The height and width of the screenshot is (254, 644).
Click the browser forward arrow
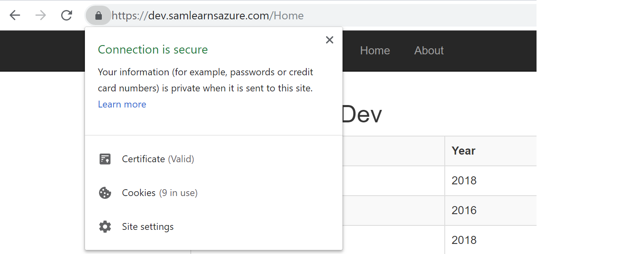coord(41,15)
